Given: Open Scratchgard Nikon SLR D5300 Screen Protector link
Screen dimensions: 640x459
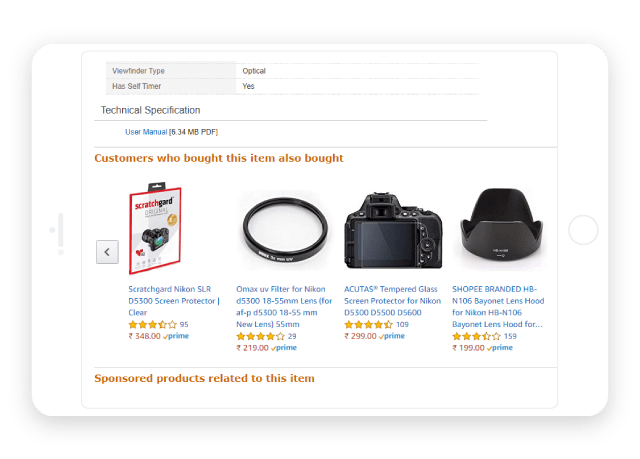Looking at the screenshot, I should [x=174, y=301].
